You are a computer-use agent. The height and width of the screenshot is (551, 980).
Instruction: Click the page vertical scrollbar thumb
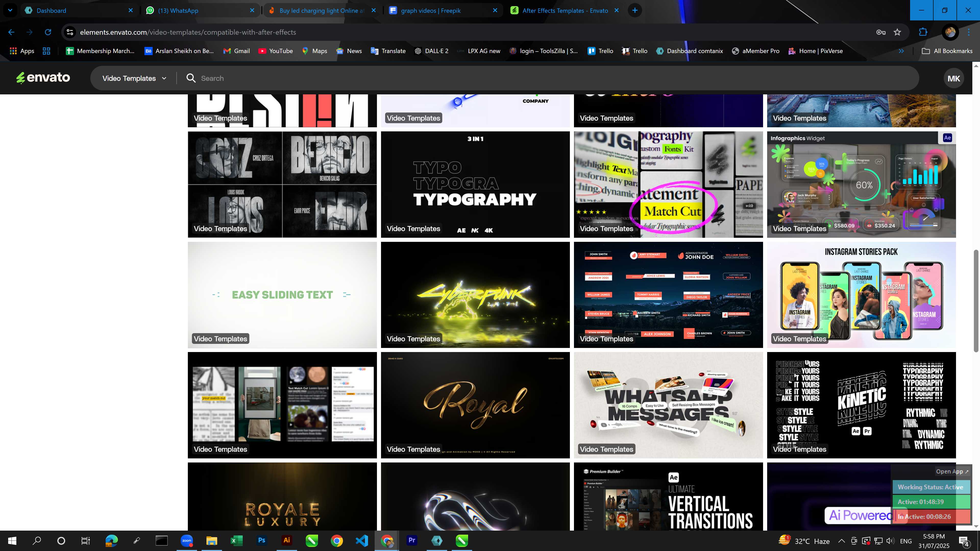(x=976, y=300)
